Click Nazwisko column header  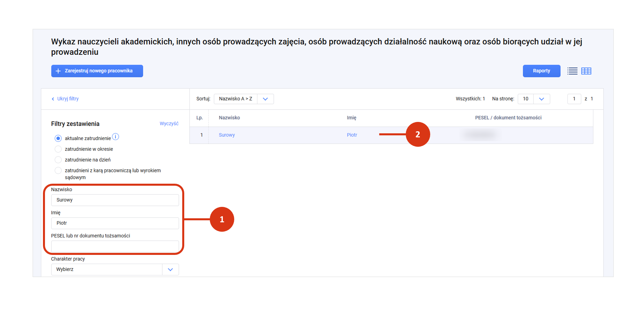click(x=229, y=118)
